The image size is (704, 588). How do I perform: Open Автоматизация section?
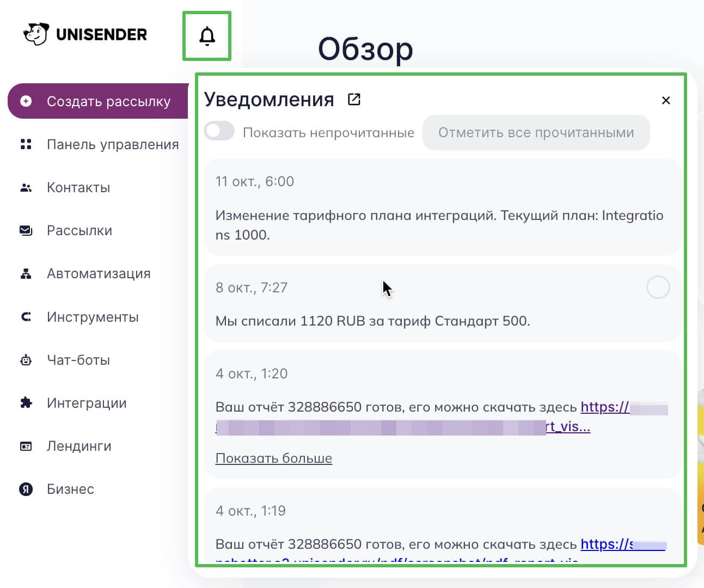click(x=99, y=273)
